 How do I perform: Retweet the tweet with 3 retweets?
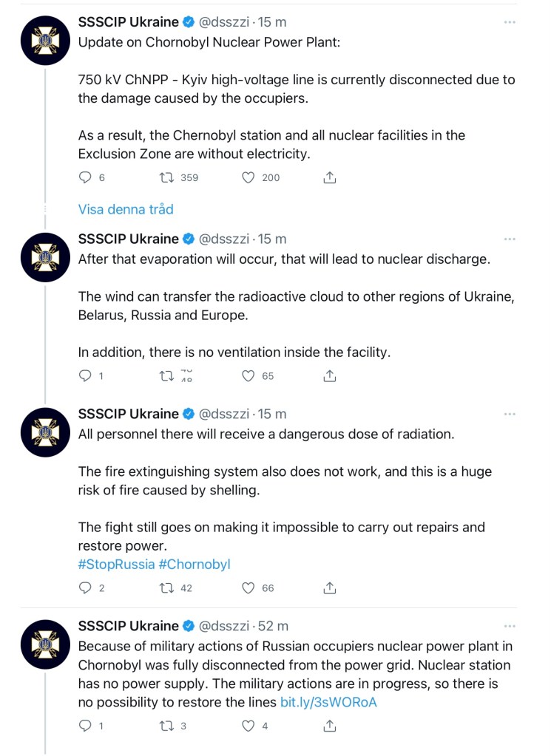point(168,726)
